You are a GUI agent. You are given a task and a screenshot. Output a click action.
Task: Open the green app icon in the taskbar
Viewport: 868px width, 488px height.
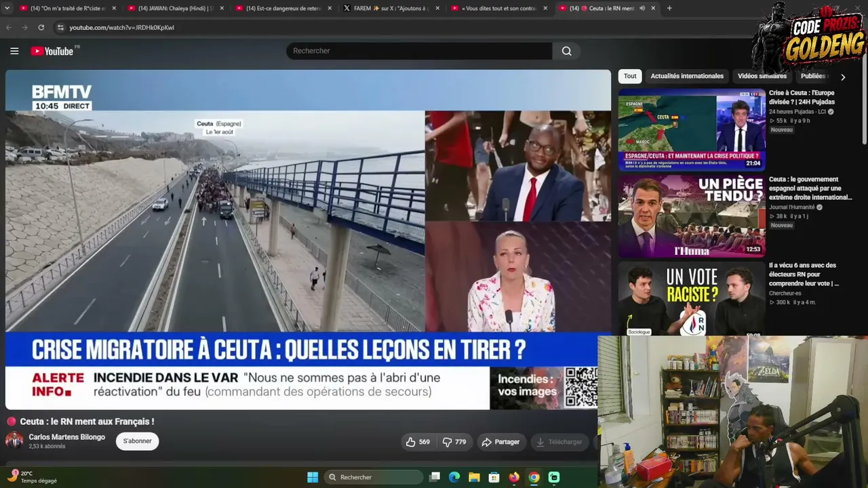pyautogui.click(x=554, y=477)
